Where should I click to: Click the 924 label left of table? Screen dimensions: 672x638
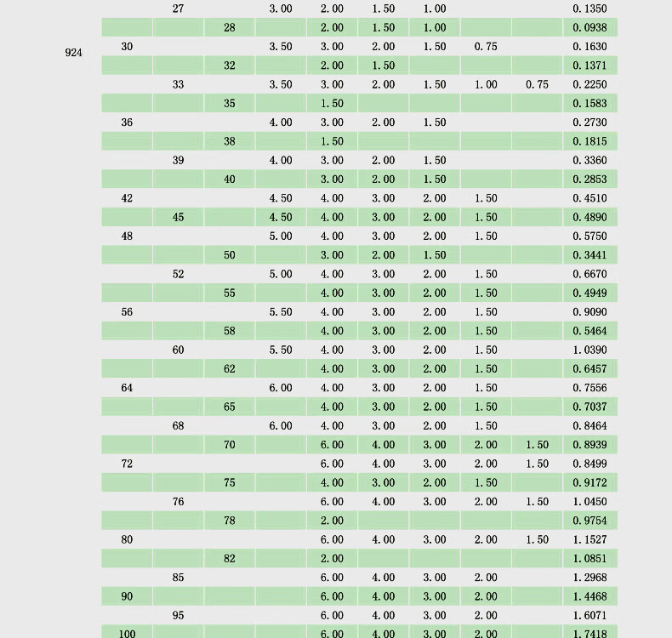tap(74, 53)
